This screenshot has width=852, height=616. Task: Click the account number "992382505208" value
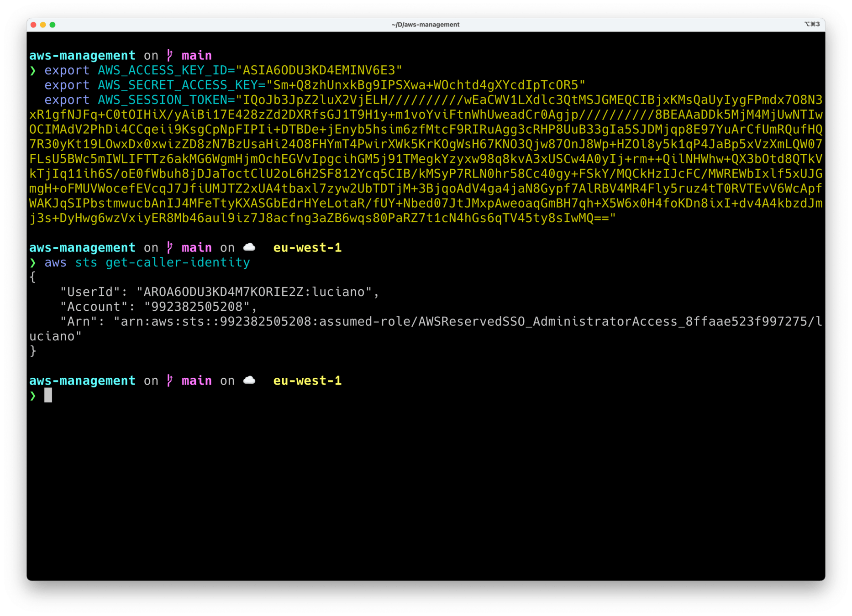pos(197,307)
